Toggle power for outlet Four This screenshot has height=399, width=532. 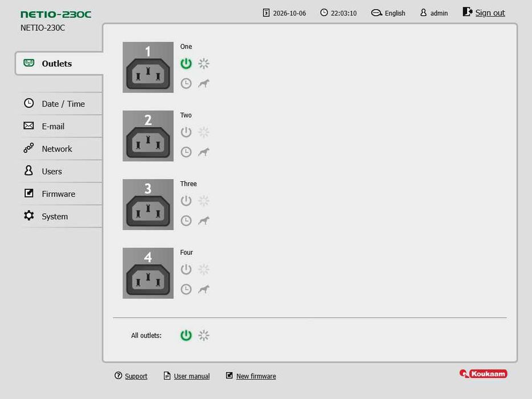186,269
